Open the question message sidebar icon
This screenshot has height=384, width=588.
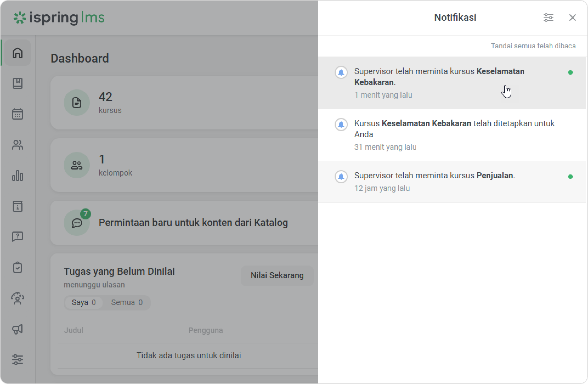[18, 236]
